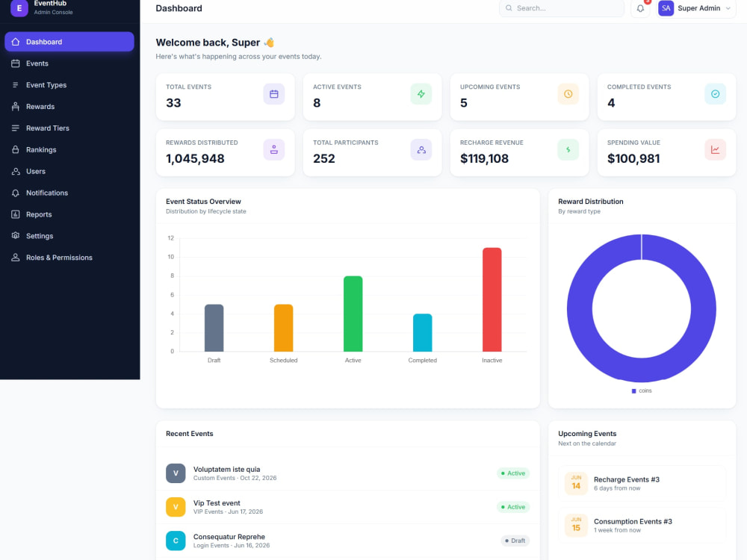Image resolution: width=747 pixels, height=560 pixels.
Task: Click the Upcoming Events clock icon
Action: [x=568, y=94]
